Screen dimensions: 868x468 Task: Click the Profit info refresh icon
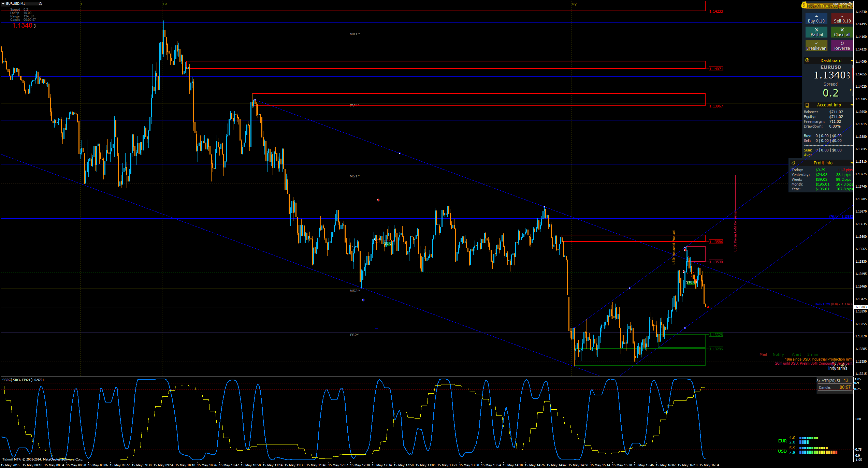793,163
